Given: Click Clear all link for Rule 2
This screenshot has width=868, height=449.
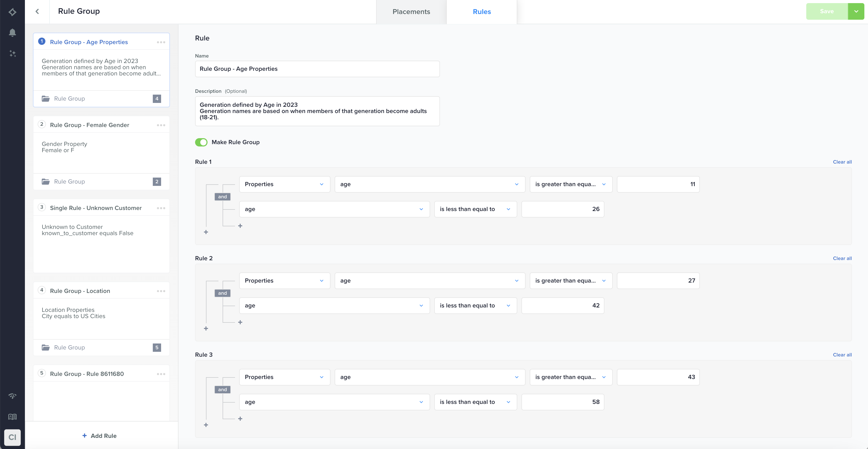Looking at the screenshot, I should point(842,258).
